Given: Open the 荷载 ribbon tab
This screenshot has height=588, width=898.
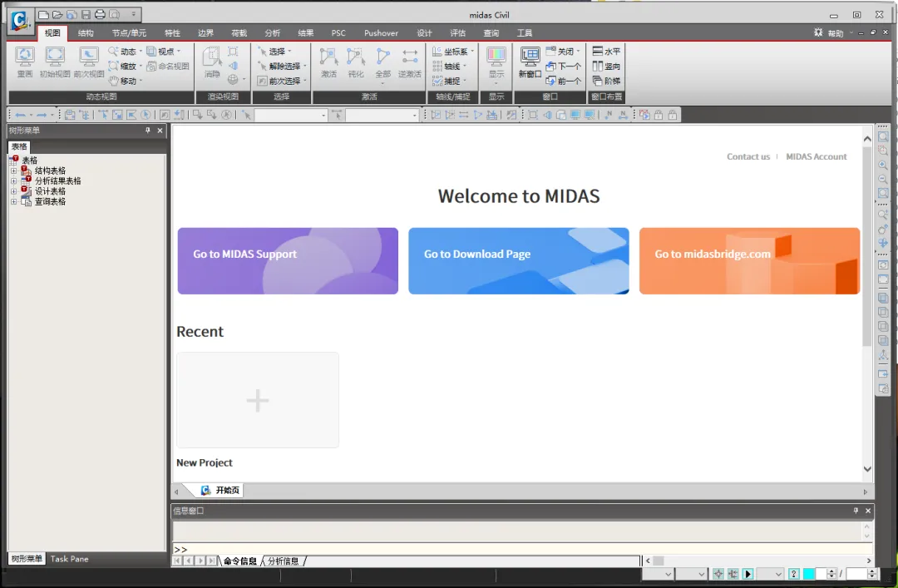Looking at the screenshot, I should pos(239,32).
